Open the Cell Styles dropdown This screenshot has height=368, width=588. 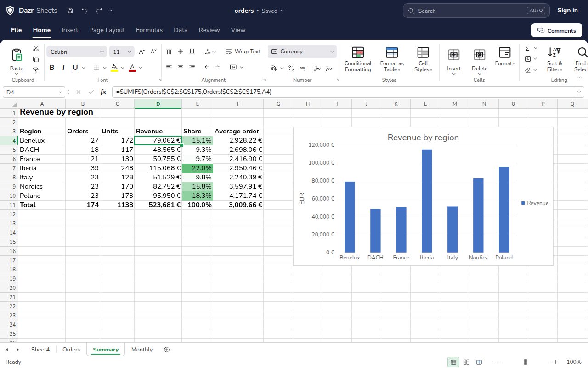click(423, 59)
